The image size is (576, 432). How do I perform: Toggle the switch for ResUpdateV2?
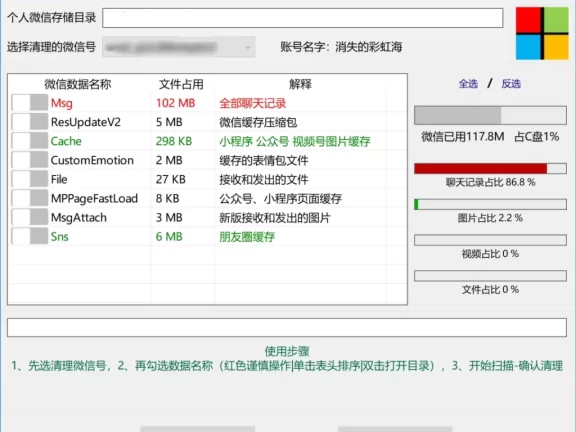coord(30,122)
